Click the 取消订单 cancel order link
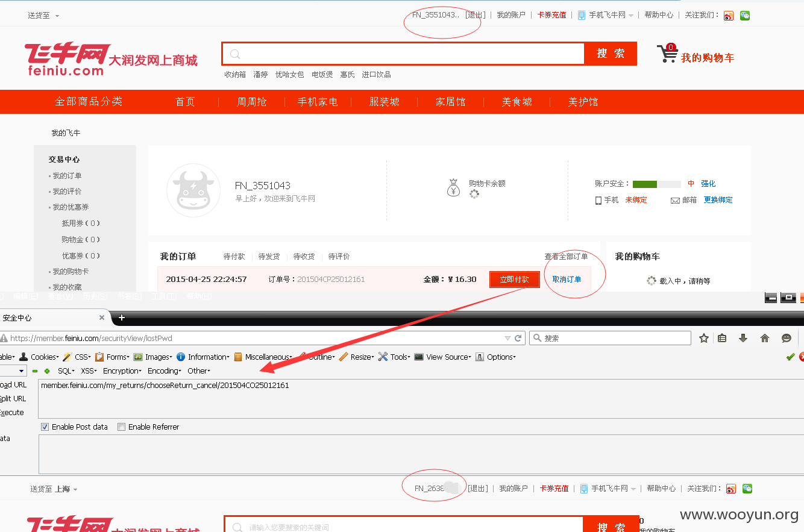The width and height of the screenshot is (804, 532). (567, 280)
